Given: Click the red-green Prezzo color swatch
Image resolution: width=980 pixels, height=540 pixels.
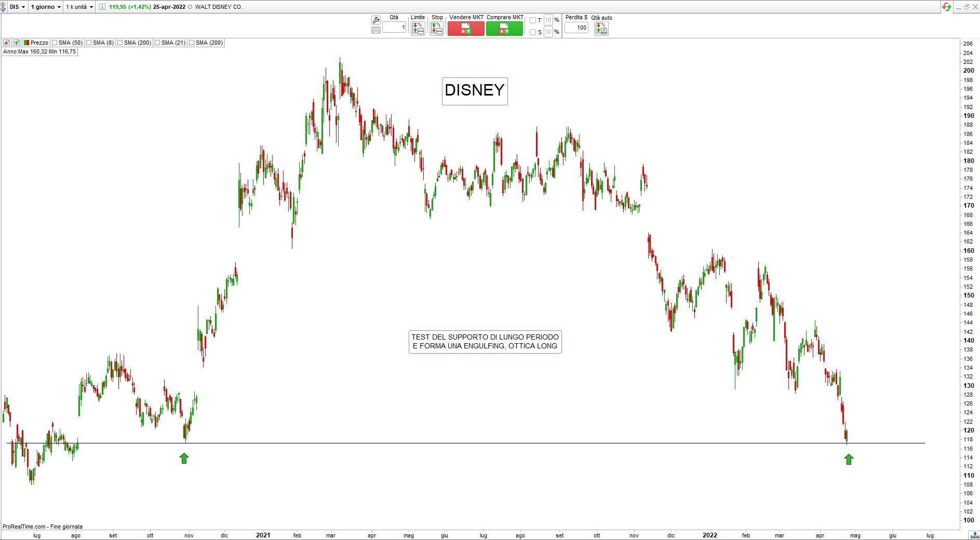Looking at the screenshot, I should 26,43.
